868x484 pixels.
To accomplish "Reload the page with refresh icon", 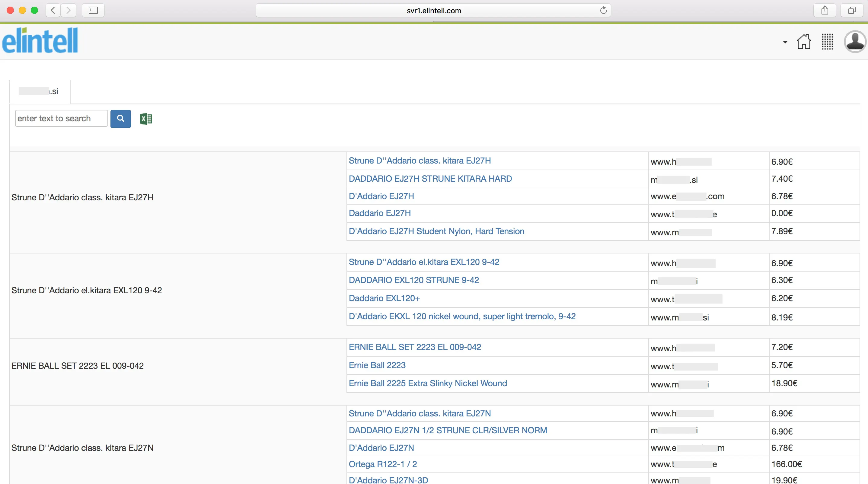I will (x=603, y=11).
